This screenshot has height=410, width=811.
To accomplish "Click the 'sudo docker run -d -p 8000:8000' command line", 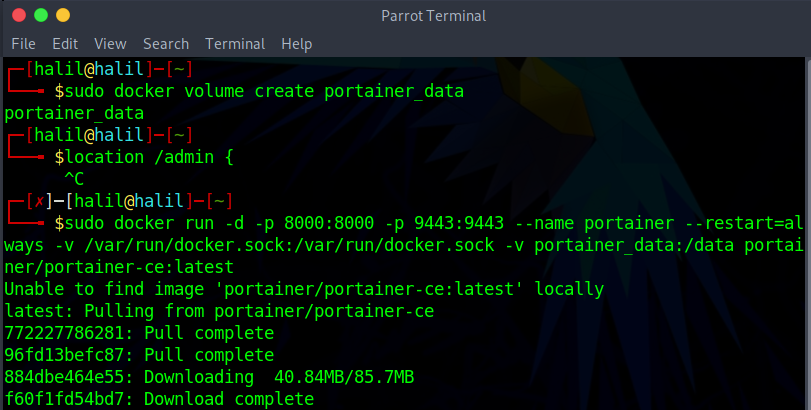I will pos(433,223).
